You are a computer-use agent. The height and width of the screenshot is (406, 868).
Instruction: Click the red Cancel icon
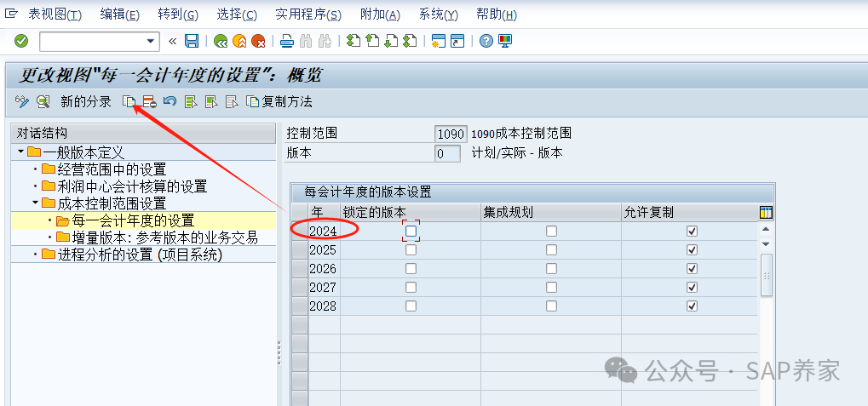(258, 41)
